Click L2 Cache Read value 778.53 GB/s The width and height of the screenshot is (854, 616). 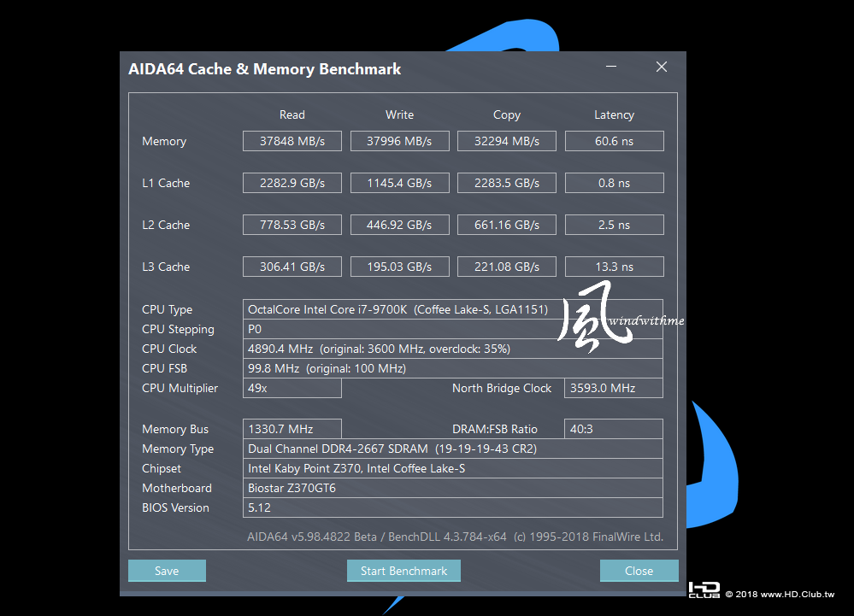[x=292, y=225]
